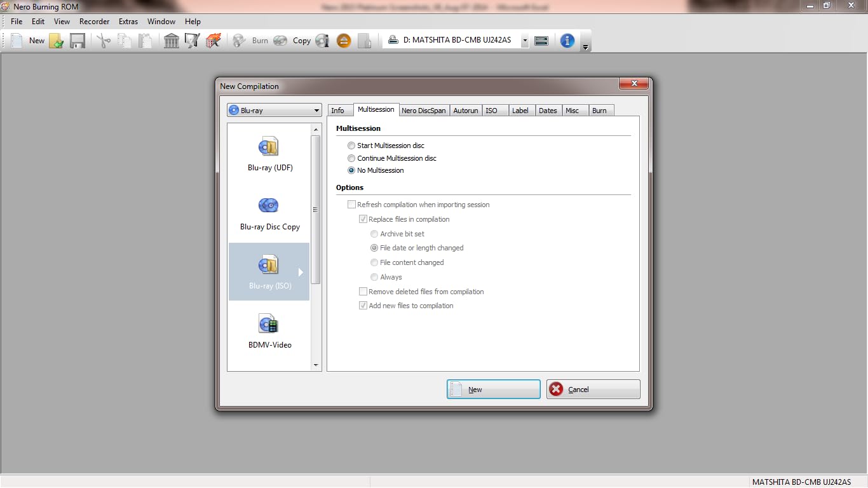Close the New Compilation dialog
This screenshot has height=488, width=868.
(x=634, y=84)
